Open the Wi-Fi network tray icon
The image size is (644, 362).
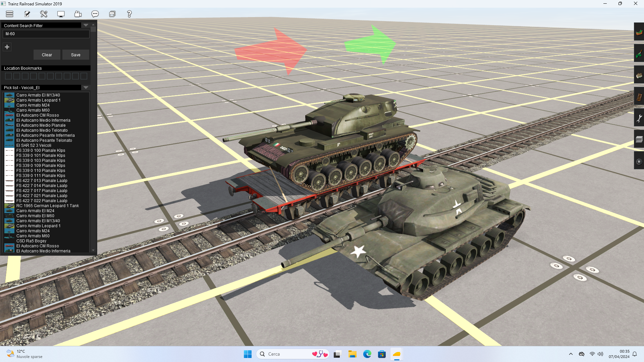point(592,354)
